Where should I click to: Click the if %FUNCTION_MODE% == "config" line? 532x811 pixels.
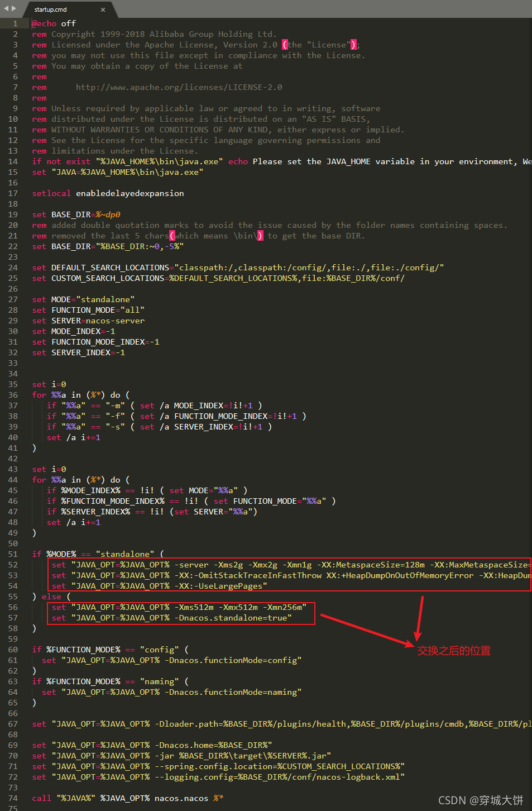(x=110, y=650)
